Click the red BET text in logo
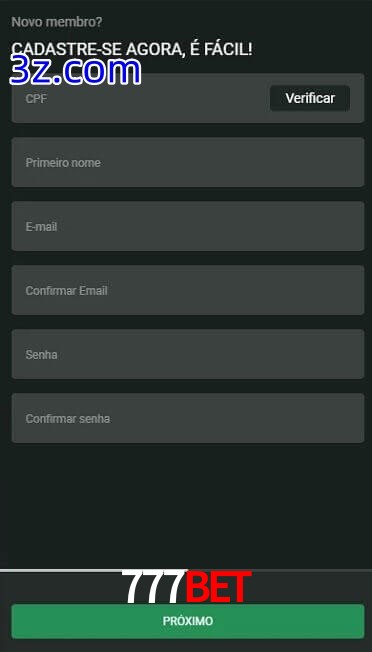Screen dimensions: 372x652 218,587
